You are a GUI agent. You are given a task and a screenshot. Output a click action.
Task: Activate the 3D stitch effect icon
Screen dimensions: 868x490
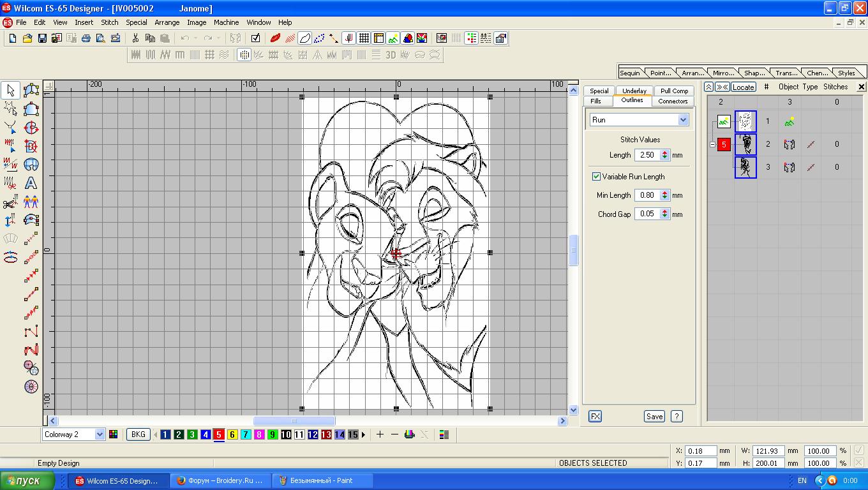391,55
